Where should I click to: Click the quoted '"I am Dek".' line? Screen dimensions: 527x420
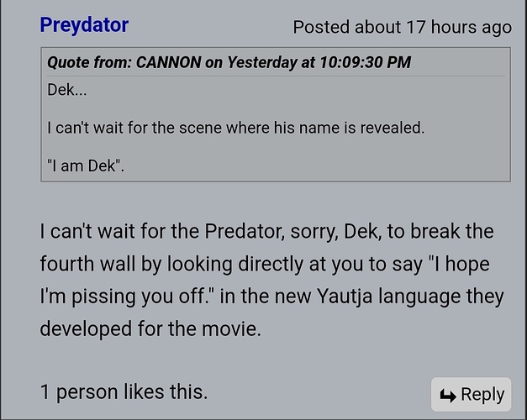[x=86, y=165]
